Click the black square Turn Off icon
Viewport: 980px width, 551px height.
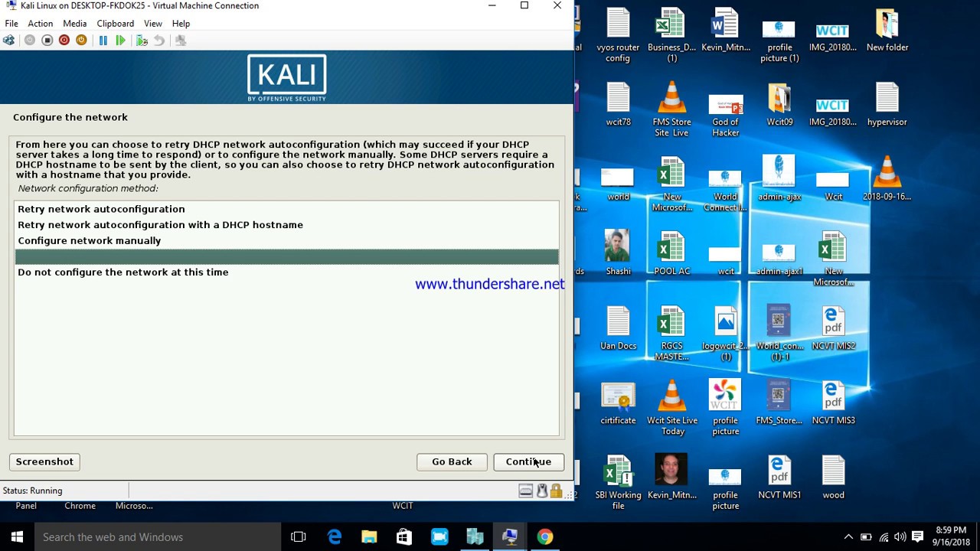pyautogui.click(x=47, y=41)
